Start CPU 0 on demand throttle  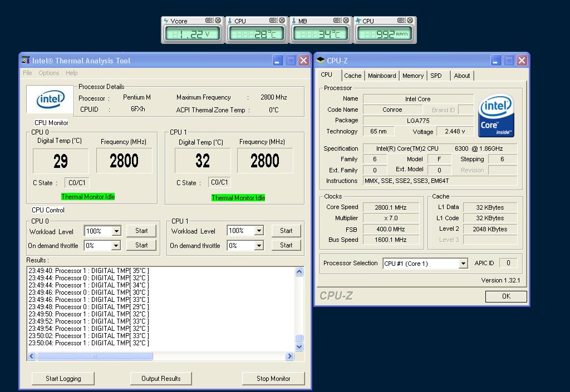coord(141,245)
